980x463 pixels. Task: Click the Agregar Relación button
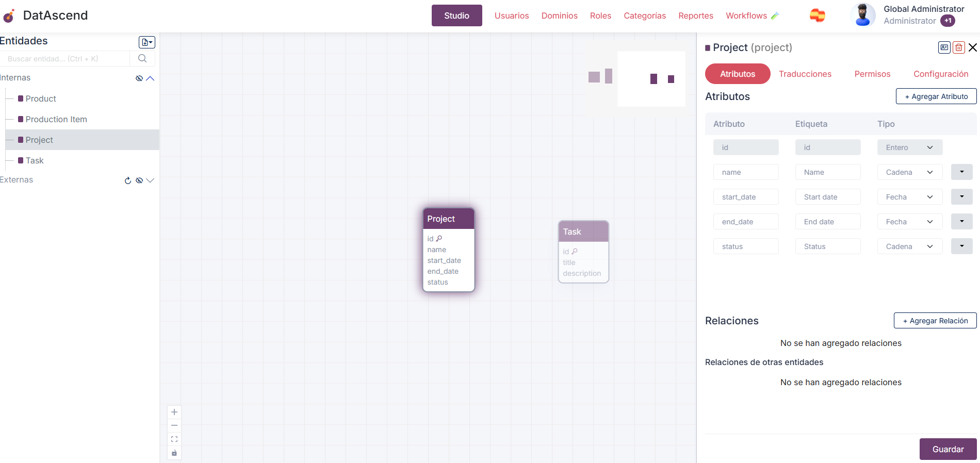coord(935,321)
